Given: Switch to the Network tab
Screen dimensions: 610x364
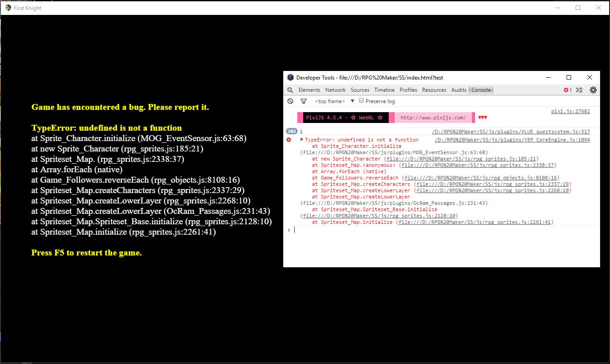Looking at the screenshot, I should [335, 90].
